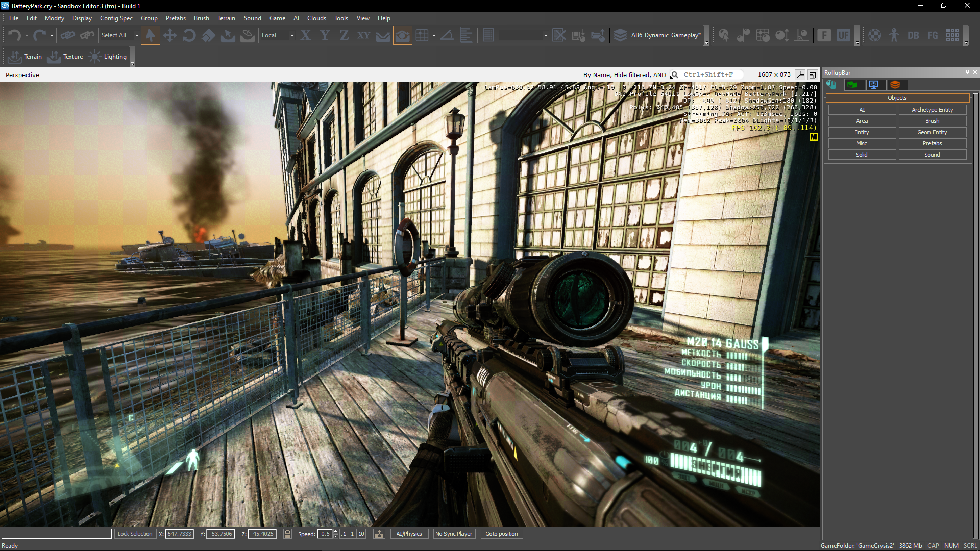
Task: Open the Terrain menu
Action: point(226,18)
